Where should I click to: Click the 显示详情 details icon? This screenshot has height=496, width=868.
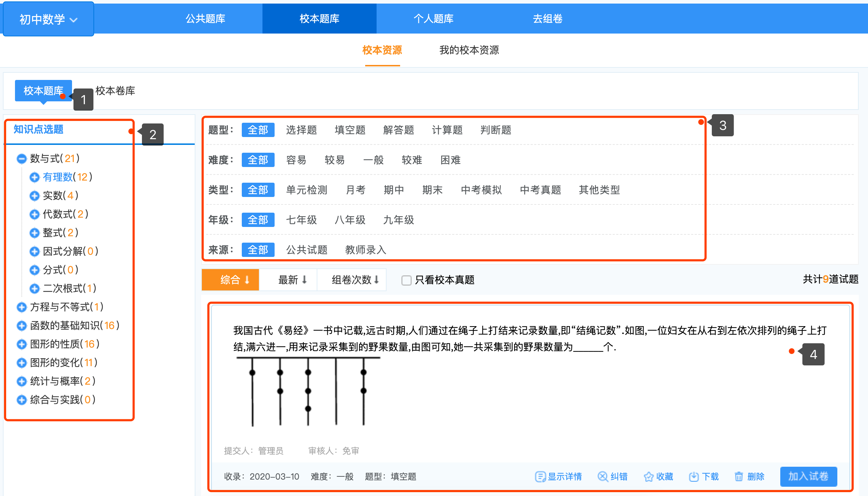click(540, 476)
